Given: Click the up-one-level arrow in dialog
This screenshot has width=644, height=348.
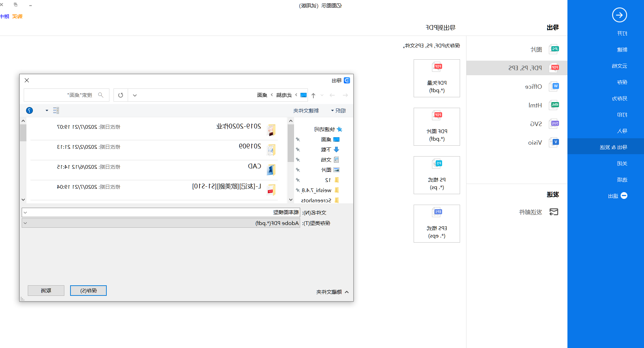Looking at the screenshot, I should [313, 96].
